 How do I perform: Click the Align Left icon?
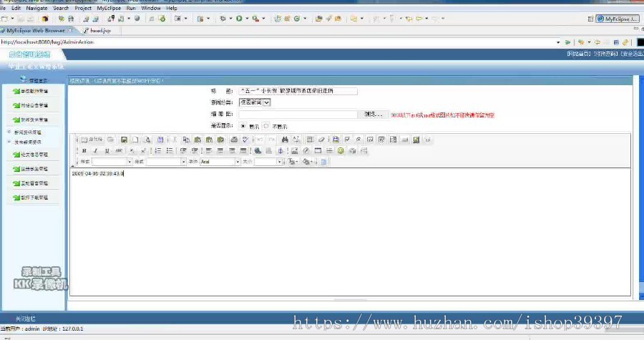click(209, 151)
